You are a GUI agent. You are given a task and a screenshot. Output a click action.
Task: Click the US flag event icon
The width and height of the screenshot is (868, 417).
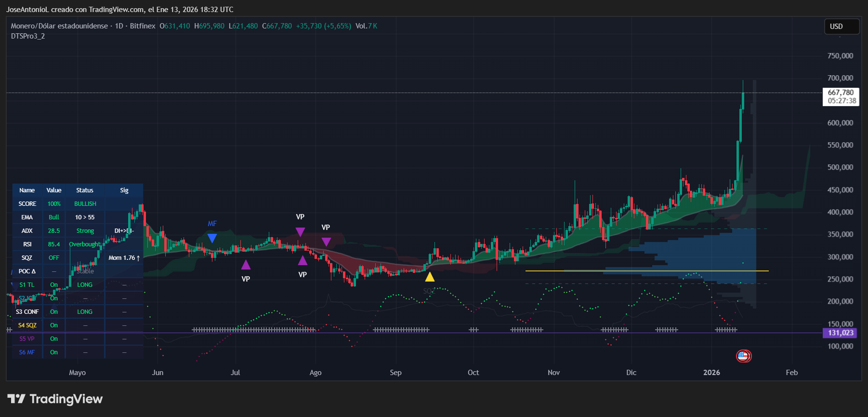743,356
